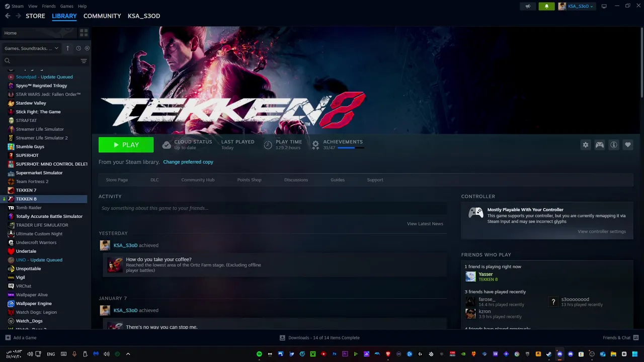Click the announcements megaphone icon
This screenshot has width=644, height=362.
528,6
